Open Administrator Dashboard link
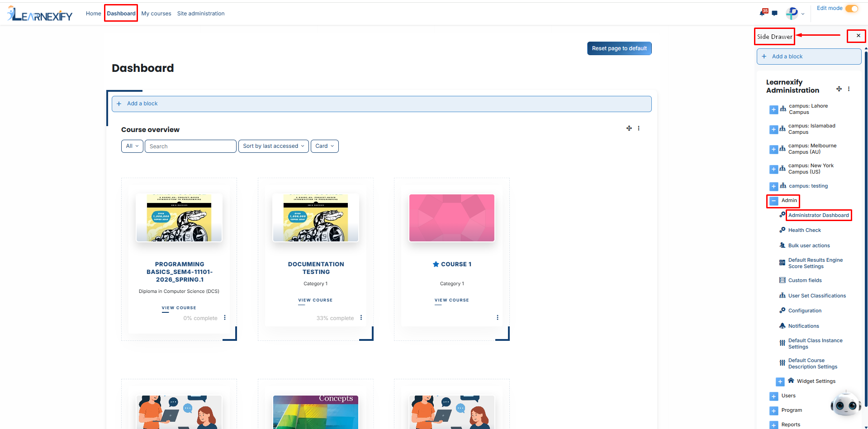The width and height of the screenshot is (868, 429). coord(818,215)
